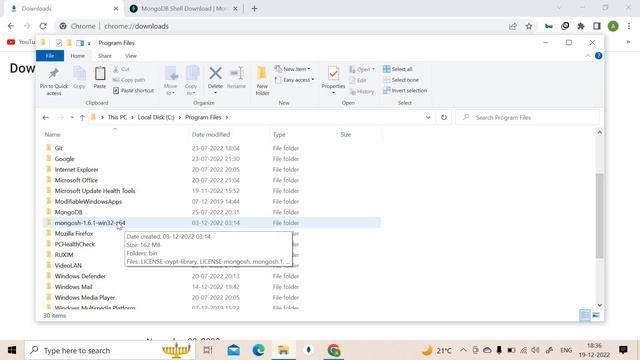The width and height of the screenshot is (640, 360).
Task: Open Chrome extensions puzzle icon
Action: (x=581, y=26)
